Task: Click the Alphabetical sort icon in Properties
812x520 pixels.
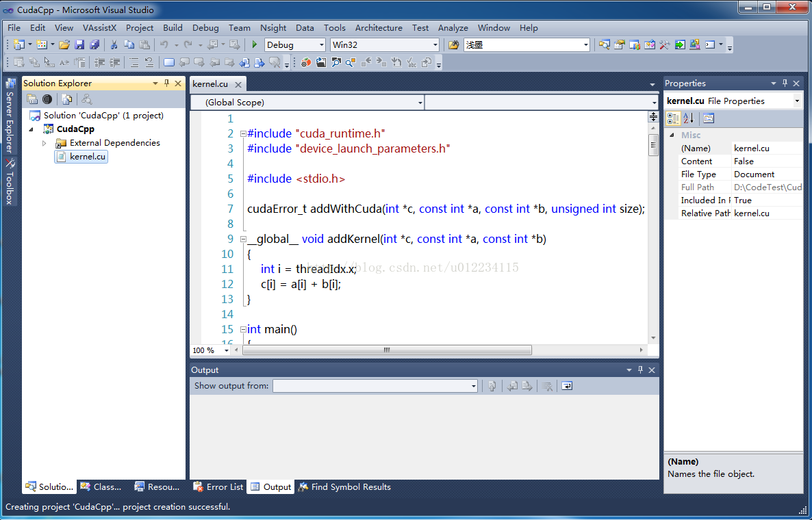Action: (x=688, y=118)
